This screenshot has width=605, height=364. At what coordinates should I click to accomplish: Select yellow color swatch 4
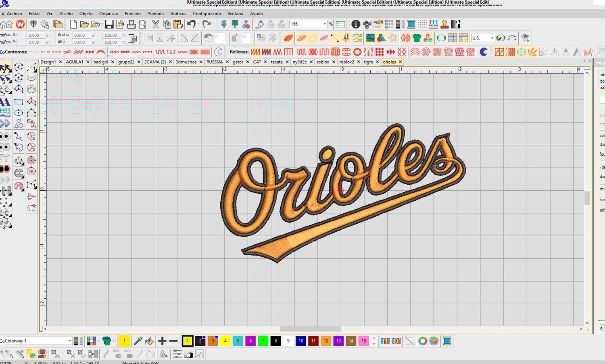pos(225,341)
